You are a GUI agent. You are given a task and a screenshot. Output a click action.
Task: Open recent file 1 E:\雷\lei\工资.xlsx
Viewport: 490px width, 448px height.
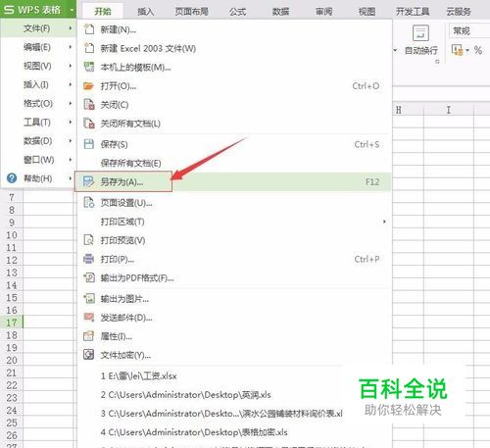[x=138, y=375]
